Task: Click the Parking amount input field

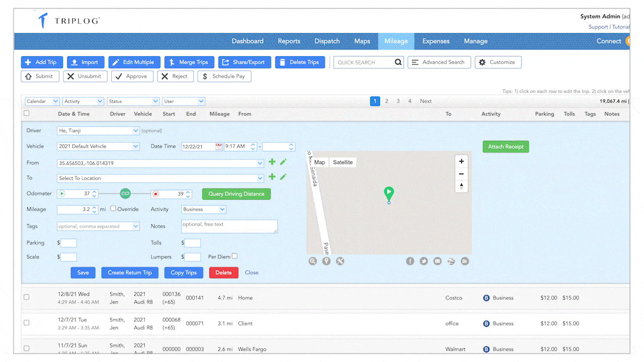Action: [68, 243]
